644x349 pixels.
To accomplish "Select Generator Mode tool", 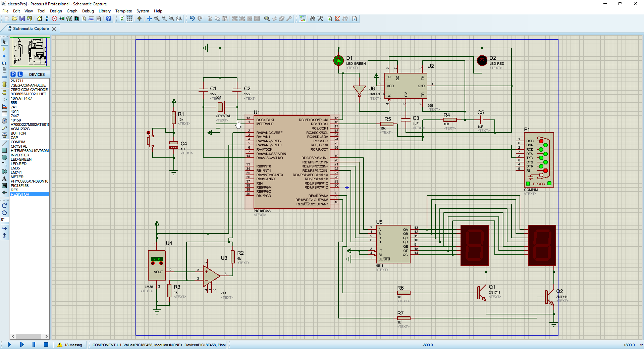I will click(x=4, y=121).
